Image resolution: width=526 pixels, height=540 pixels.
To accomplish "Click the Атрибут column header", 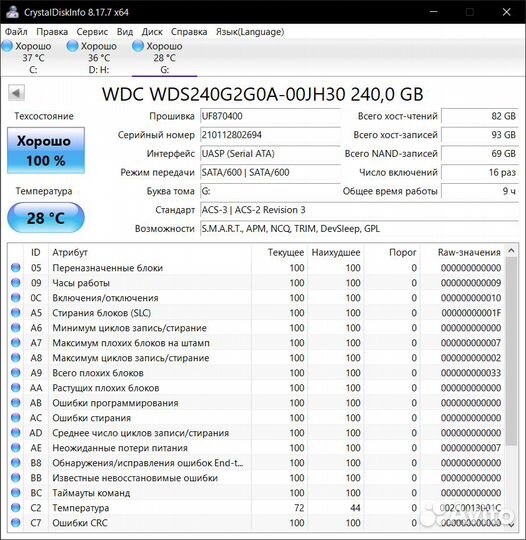I will coord(150,252).
